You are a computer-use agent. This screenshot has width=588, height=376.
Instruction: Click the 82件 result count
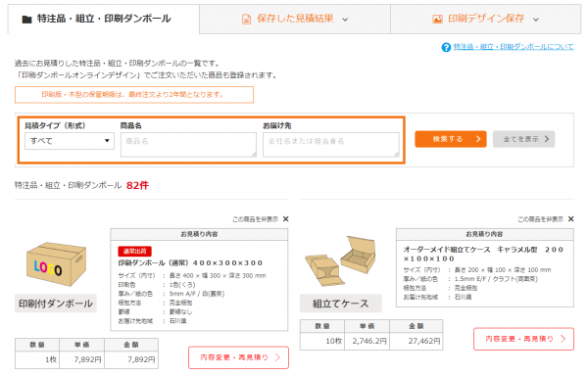137,185
